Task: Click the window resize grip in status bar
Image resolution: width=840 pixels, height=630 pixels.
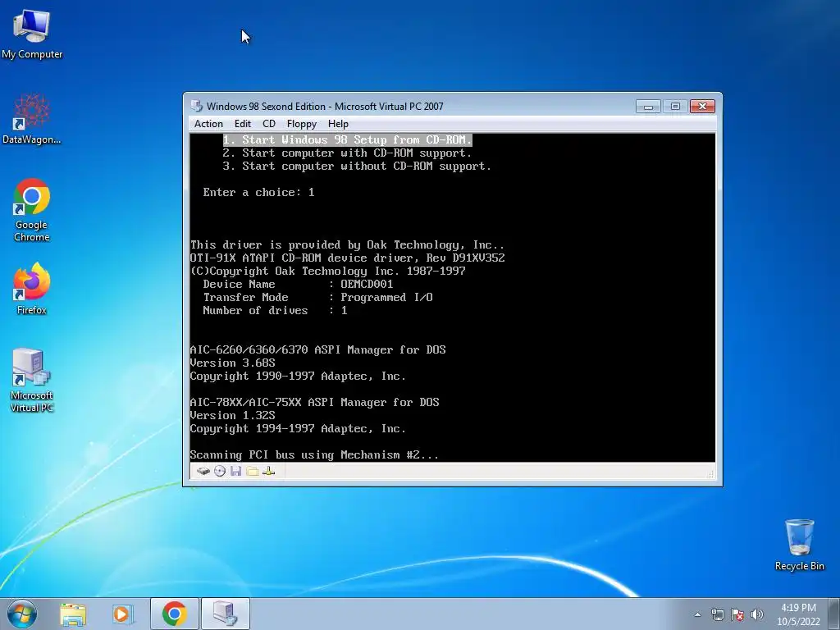Action: (x=711, y=474)
